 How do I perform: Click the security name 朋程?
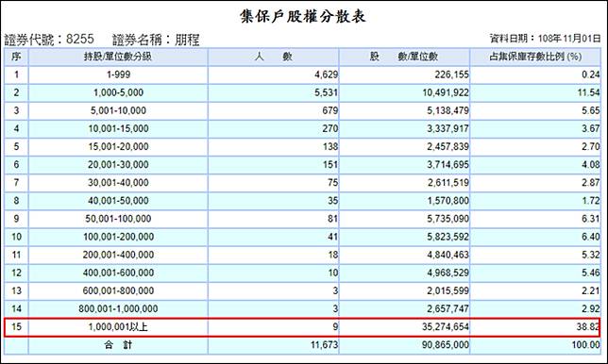(187, 40)
